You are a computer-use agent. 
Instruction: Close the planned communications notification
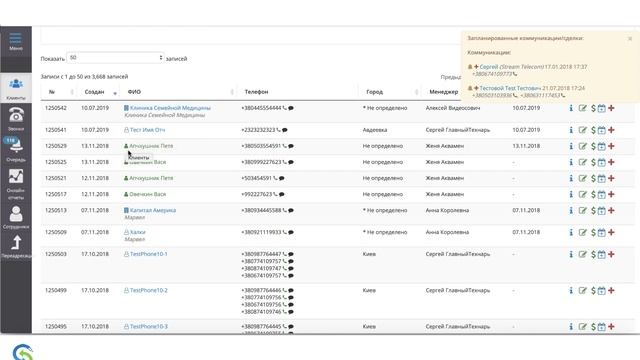tap(630, 39)
